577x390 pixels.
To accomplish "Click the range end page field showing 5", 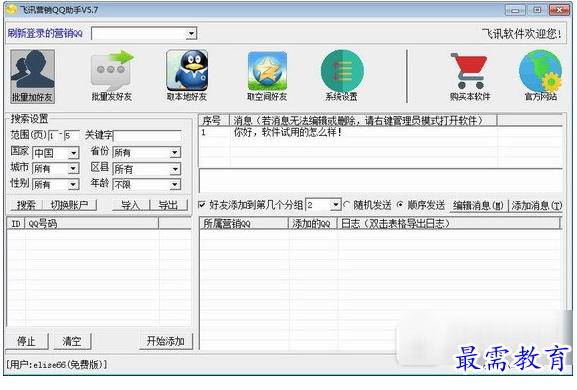I will coord(71,136).
